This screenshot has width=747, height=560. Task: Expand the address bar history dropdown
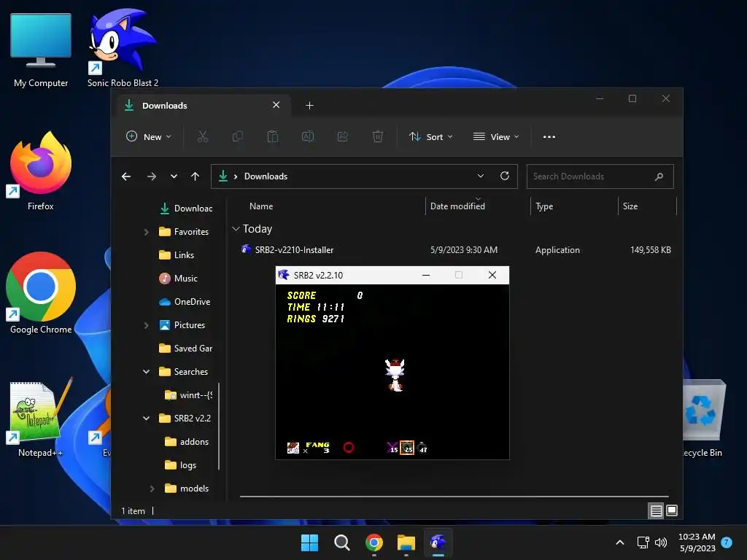pyautogui.click(x=481, y=176)
